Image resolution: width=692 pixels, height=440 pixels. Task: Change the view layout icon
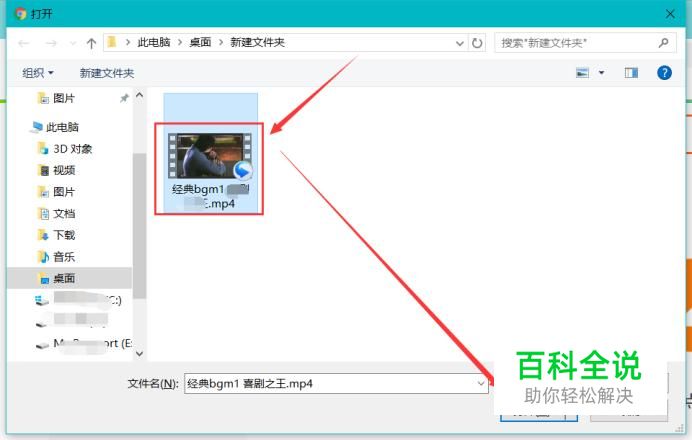[x=583, y=73]
